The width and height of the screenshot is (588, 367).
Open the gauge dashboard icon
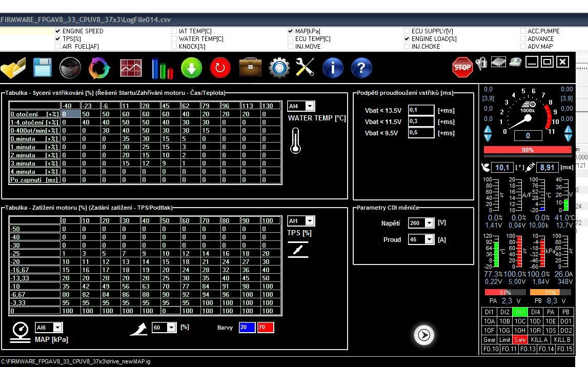point(70,68)
